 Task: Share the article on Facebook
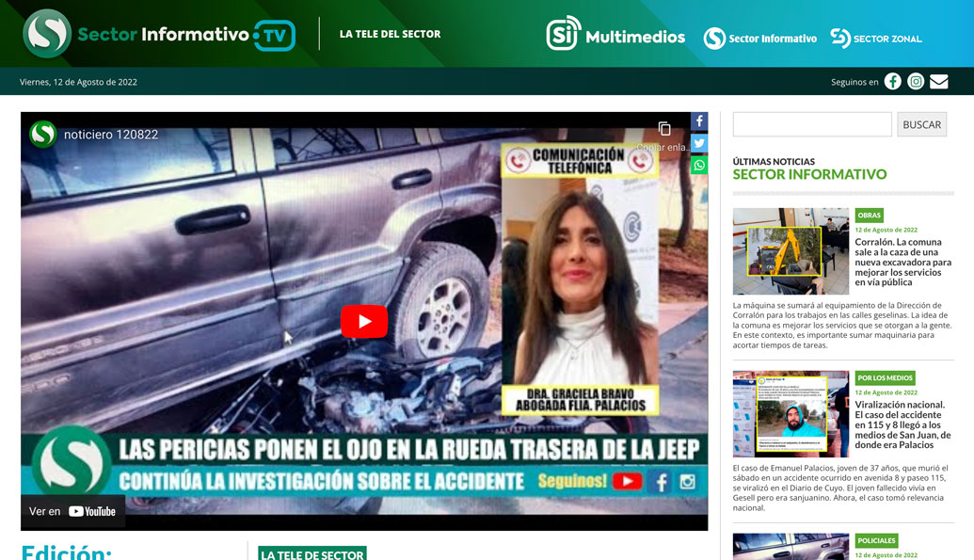pos(698,120)
